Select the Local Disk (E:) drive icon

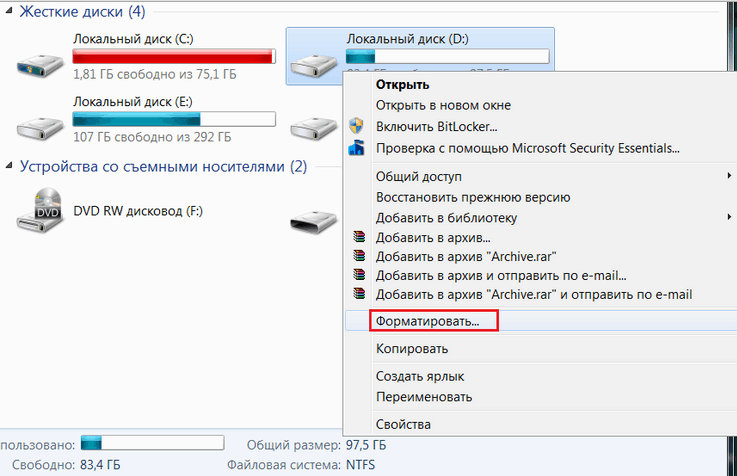click(x=40, y=128)
